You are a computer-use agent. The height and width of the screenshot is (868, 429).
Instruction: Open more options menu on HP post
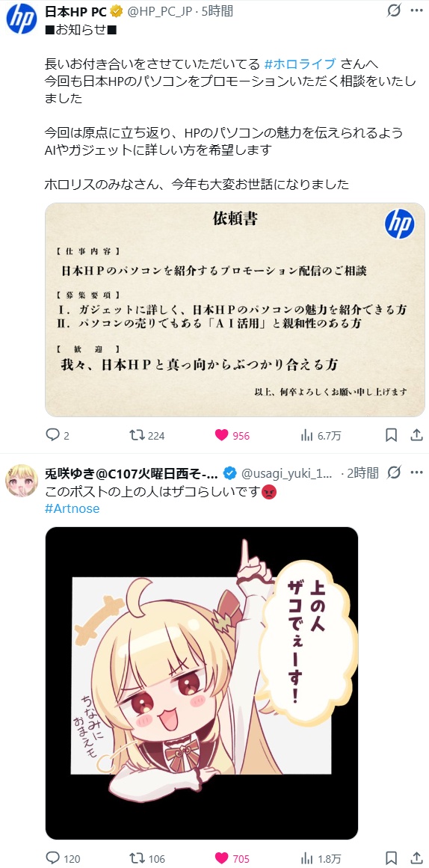click(417, 10)
